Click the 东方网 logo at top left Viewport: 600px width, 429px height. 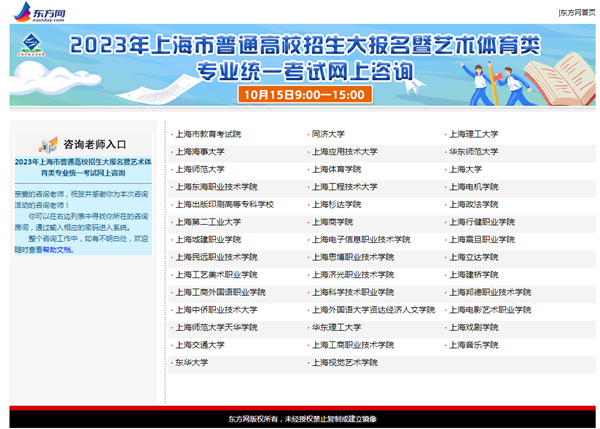[39, 12]
